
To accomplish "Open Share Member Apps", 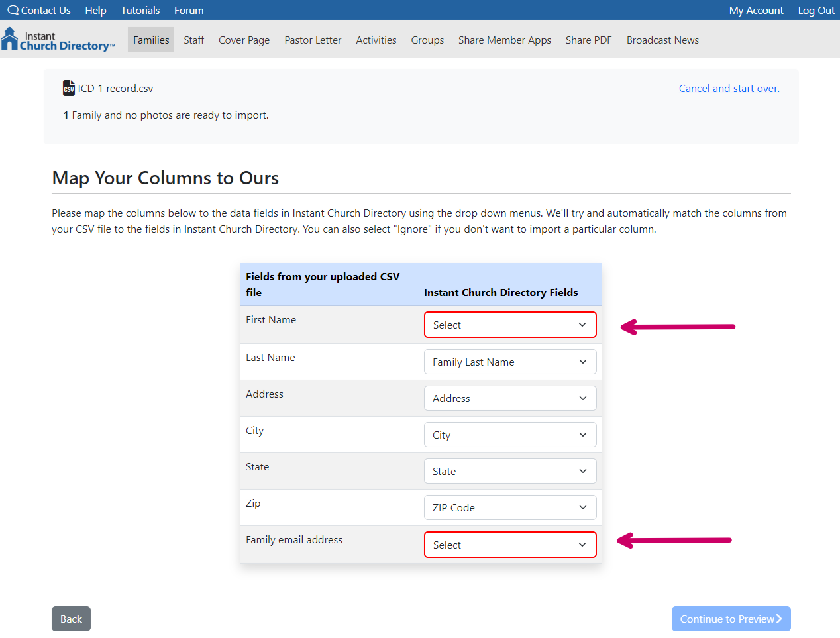I will 505,40.
